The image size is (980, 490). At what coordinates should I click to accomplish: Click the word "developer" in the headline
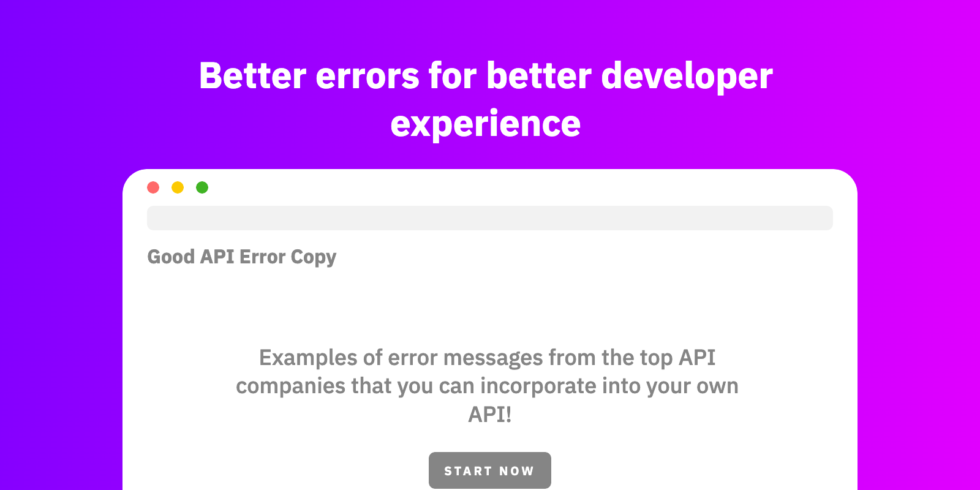pos(687,76)
